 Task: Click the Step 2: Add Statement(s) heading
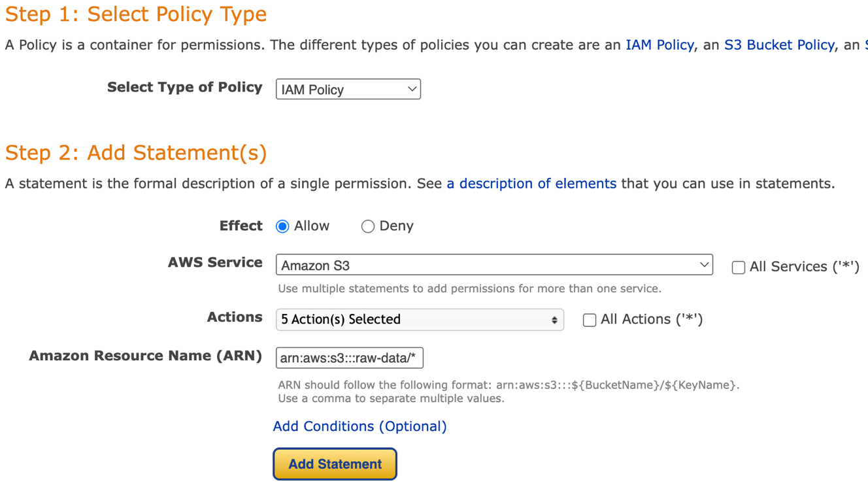[136, 152]
